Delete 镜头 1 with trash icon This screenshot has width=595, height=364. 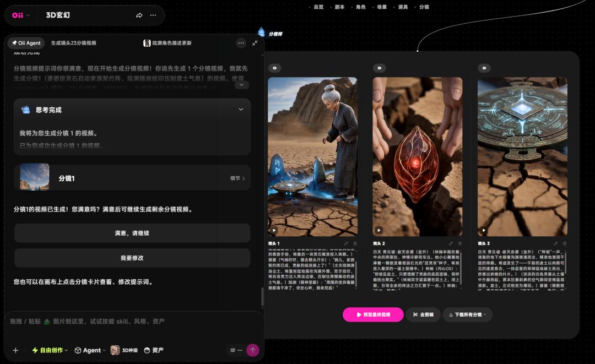tap(355, 243)
